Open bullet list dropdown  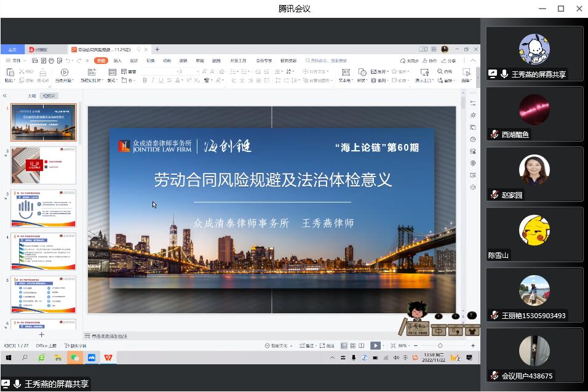[x=238, y=71]
